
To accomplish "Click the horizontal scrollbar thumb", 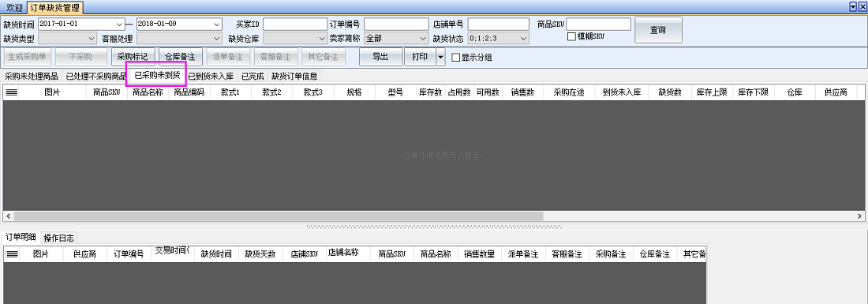I will [x=279, y=216].
